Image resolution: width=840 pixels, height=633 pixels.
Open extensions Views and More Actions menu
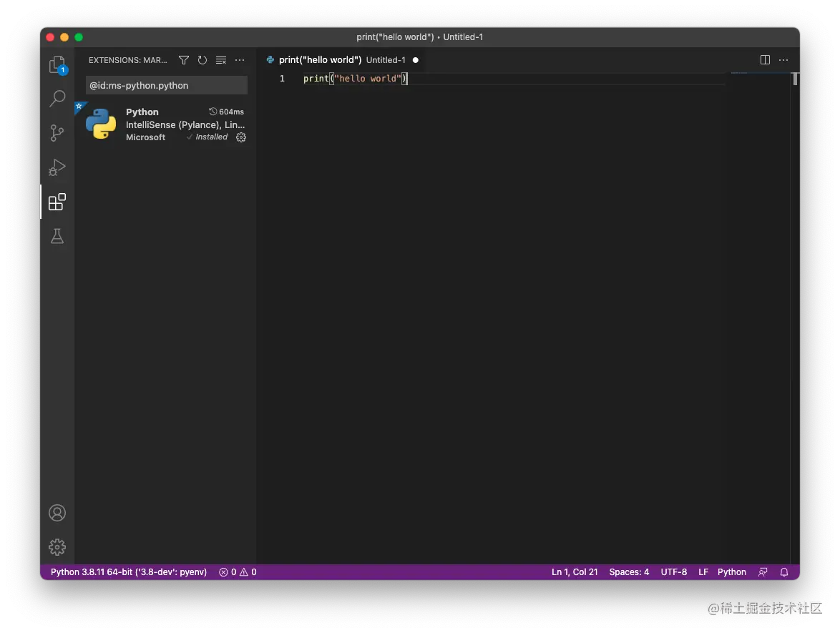[x=240, y=60]
